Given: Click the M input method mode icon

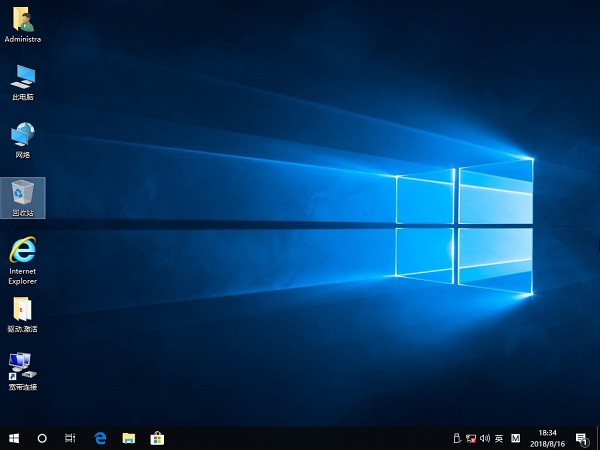Looking at the screenshot, I should (x=515, y=438).
